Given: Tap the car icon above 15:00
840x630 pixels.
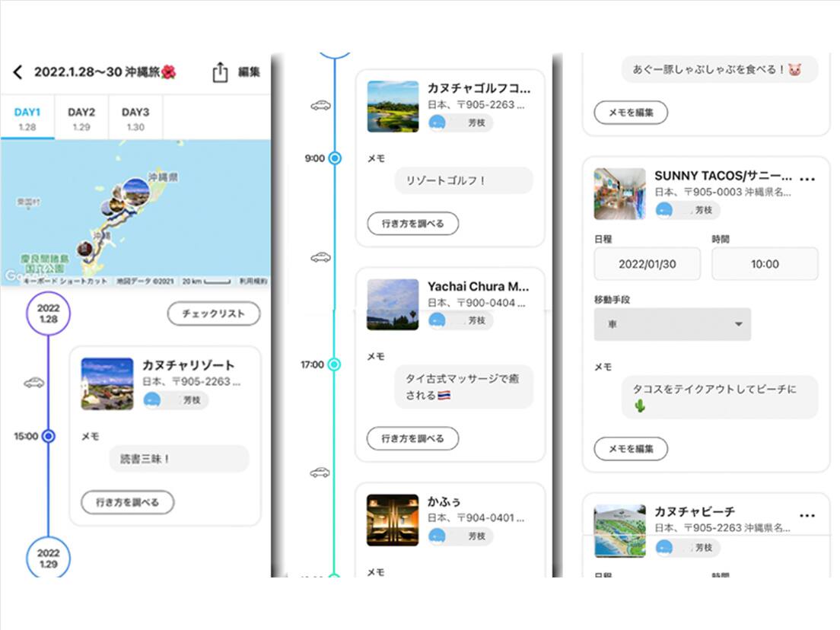Looking at the screenshot, I should (x=33, y=383).
